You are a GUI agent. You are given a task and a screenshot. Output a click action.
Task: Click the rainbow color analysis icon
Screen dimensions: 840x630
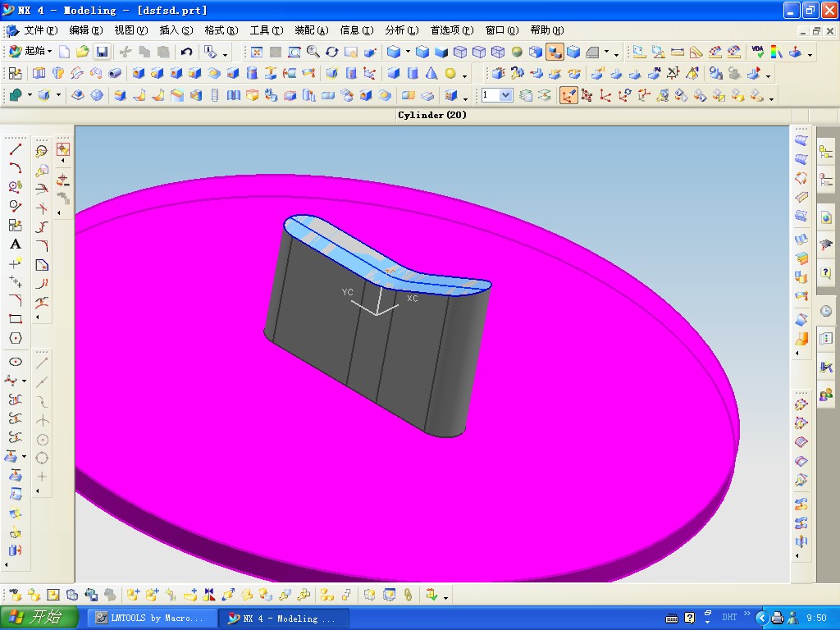pos(776,52)
